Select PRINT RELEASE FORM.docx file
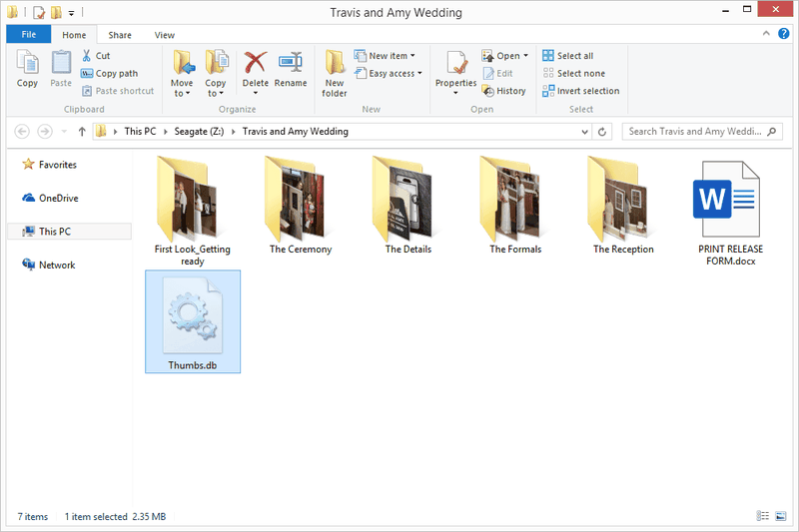 pyautogui.click(x=730, y=213)
